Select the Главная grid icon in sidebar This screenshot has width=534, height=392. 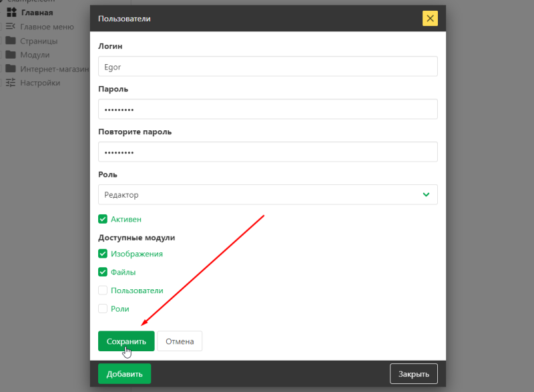tap(12, 12)
